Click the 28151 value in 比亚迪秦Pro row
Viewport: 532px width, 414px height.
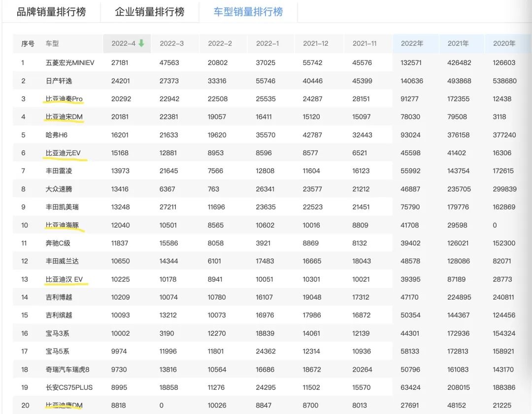tap(361, 99)
